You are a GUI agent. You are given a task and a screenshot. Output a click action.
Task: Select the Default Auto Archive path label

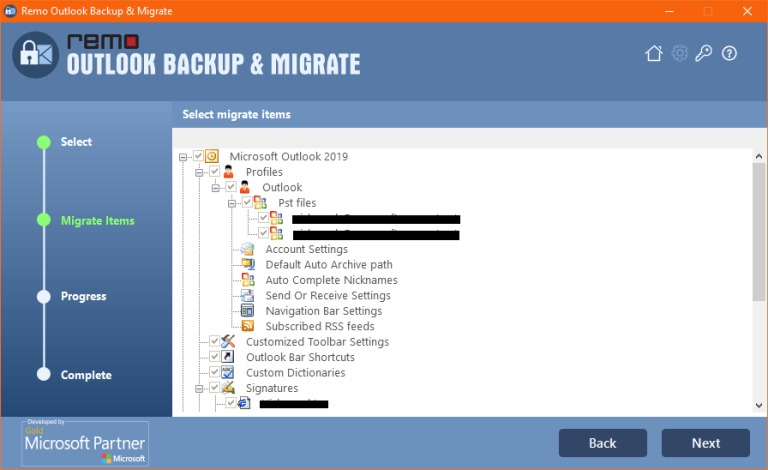click(329, 265)
